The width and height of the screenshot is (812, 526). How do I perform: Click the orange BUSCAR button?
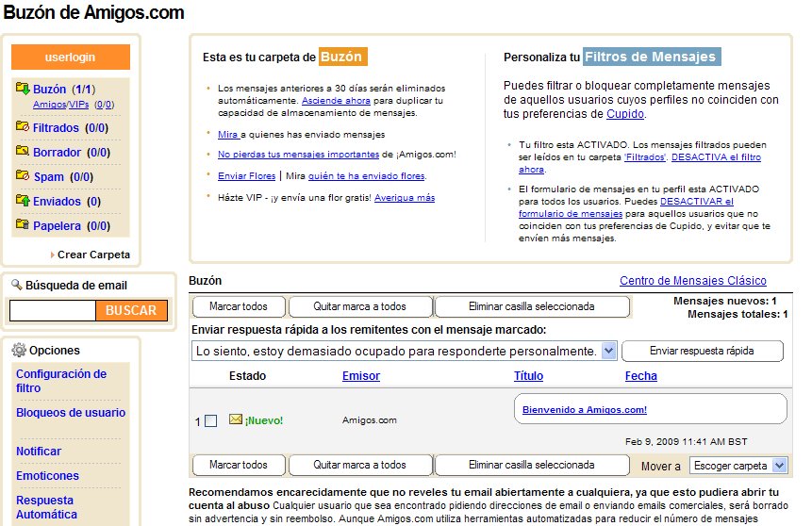pyautogui.click(x=131, y=310)
